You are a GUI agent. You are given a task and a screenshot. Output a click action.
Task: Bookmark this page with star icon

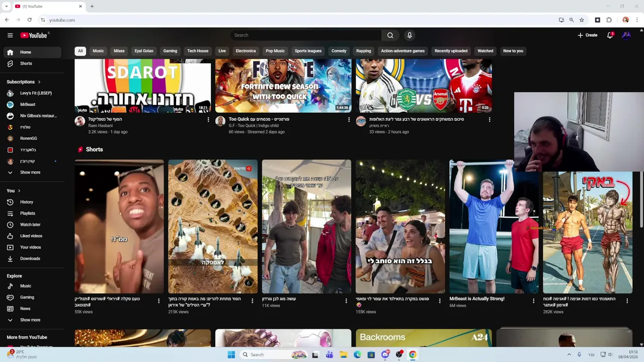pos(582,20)
